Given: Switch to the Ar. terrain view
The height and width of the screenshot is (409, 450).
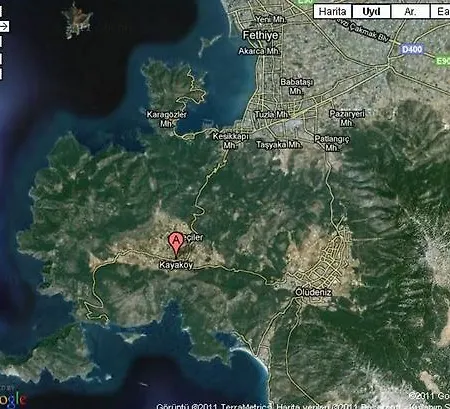Looking at the screenshot, I should pos(410,12).
